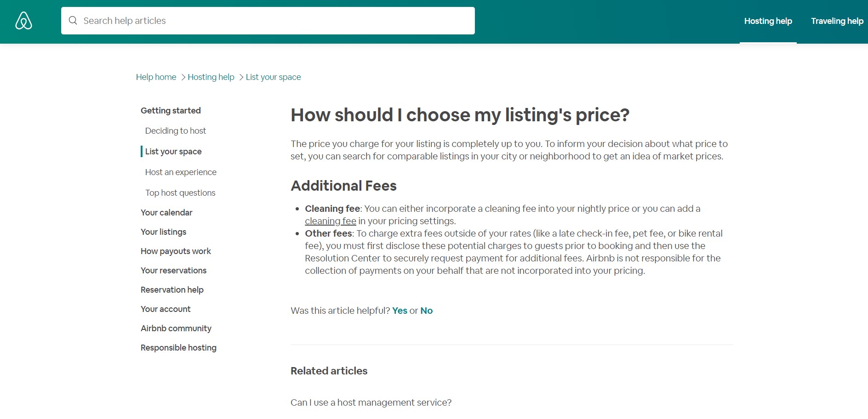Focus the Search help articles field
The image size is (868, 419).
click(x=268, y=21)
